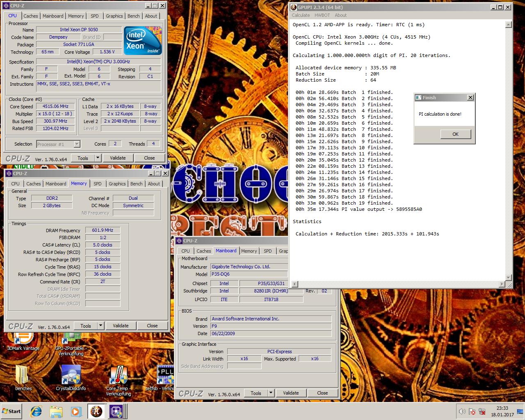Click the Gigabyte Technology Co. Ltd. manufacturer field

coord(249,267)
